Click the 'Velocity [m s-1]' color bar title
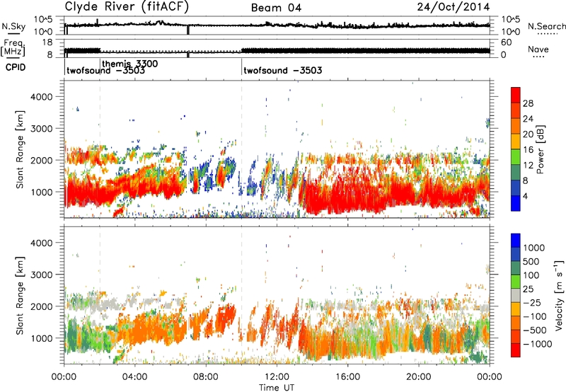The image size is (566, 392). 559,295
